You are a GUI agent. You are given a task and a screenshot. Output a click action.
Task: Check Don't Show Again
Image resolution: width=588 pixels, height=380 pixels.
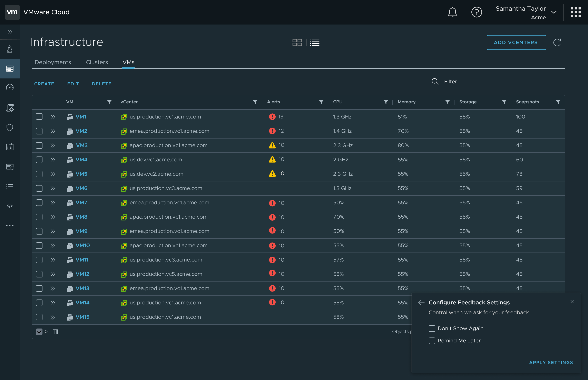(432, 329)
